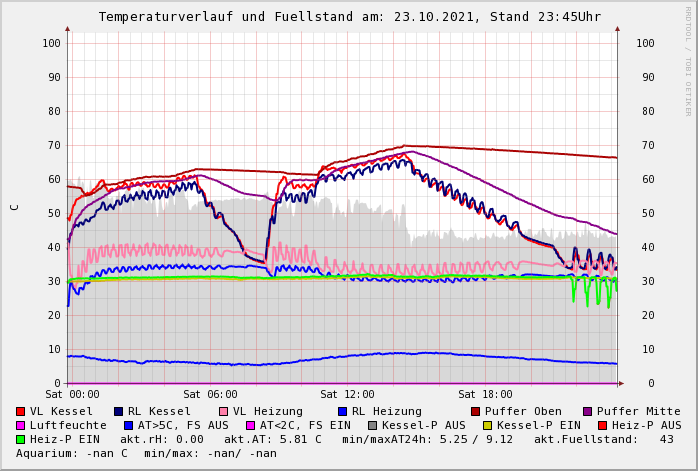Select the Sat 18:00 time axis label

click(485, 395)
